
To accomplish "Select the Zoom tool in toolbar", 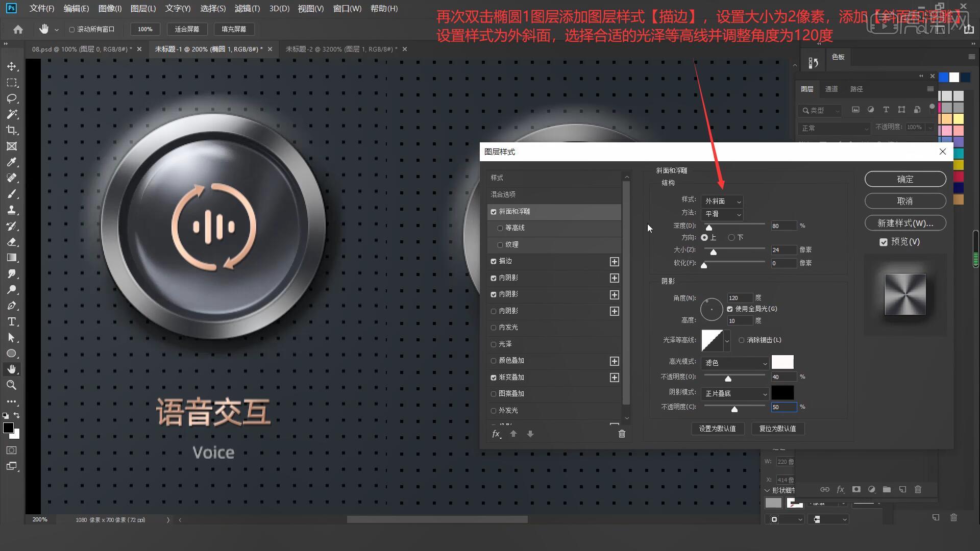I will [12, 385].
